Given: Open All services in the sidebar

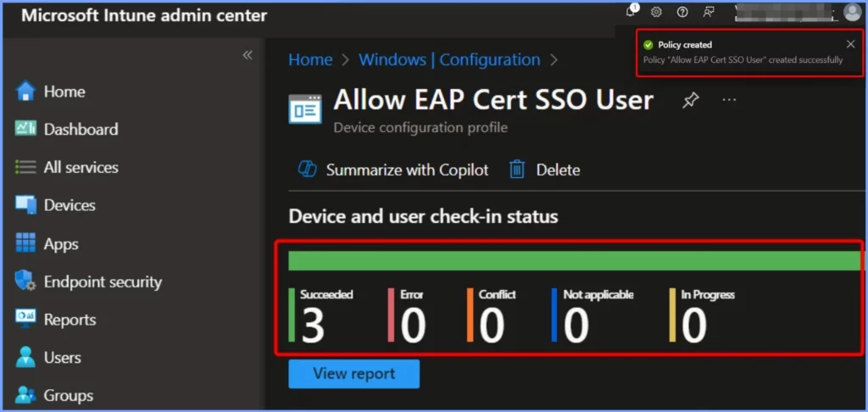Looking at the screenshot, I should pos(81,167).
